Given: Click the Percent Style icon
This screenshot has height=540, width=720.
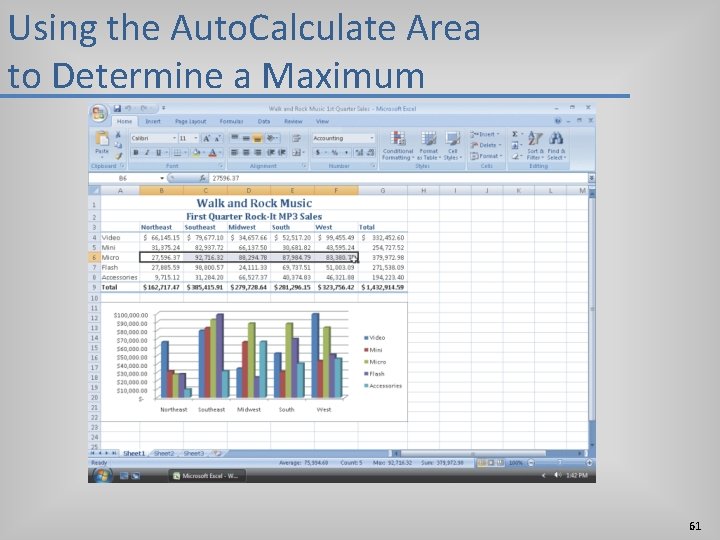Looking at the screenshot, I should (334, 152).
